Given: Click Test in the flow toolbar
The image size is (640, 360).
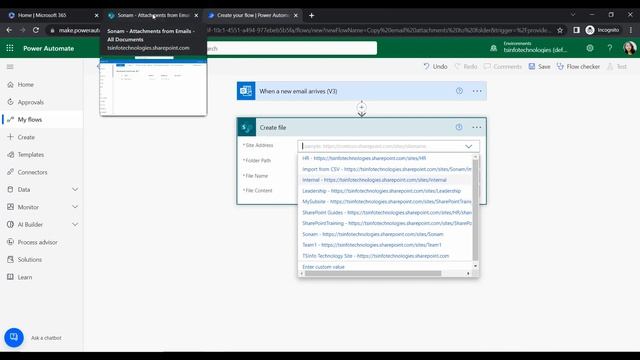Looking at the screenshot, I should [617, 67].
